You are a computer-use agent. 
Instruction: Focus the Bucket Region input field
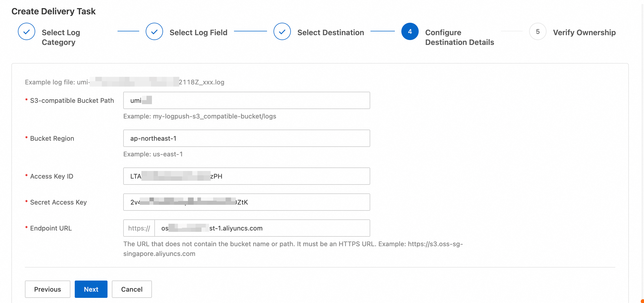(x=247, y=138)
